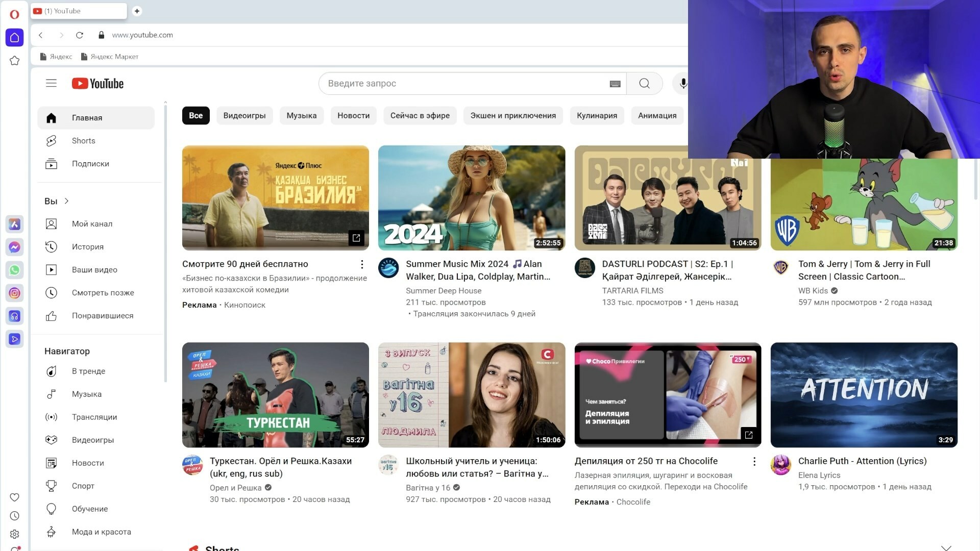Go forward with the browser forward arrow
The width and height of the screenshot is (980, 551).
[61, 35]
